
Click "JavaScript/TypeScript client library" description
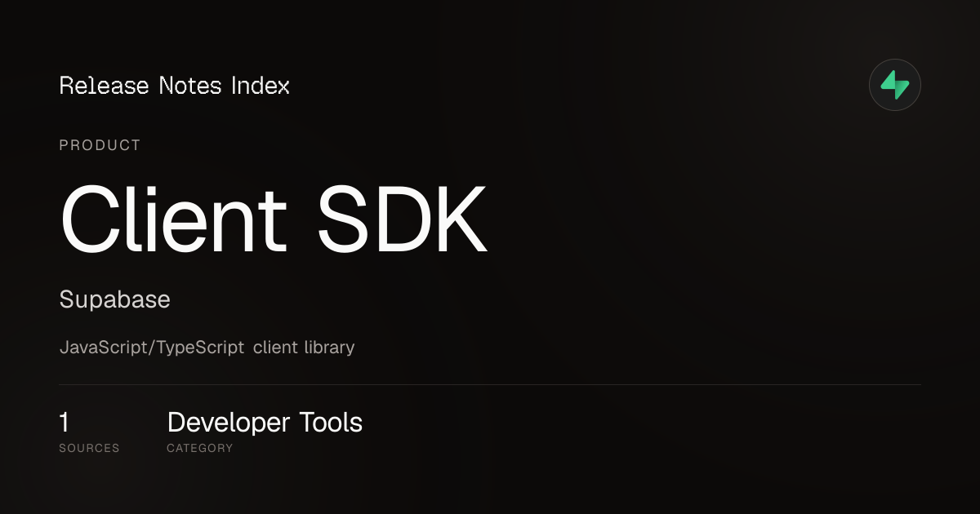(207, 347)
